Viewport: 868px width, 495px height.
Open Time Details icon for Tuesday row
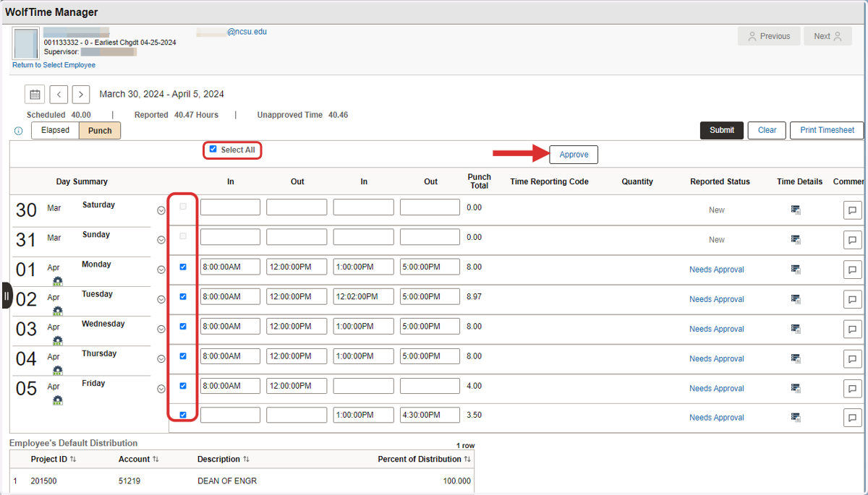click(796, 299)
